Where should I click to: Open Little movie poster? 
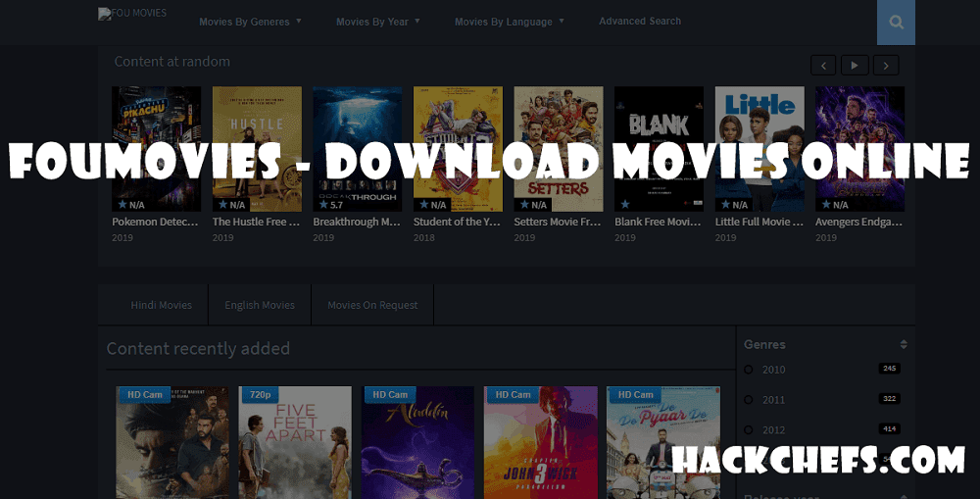[x=760, y=149]
